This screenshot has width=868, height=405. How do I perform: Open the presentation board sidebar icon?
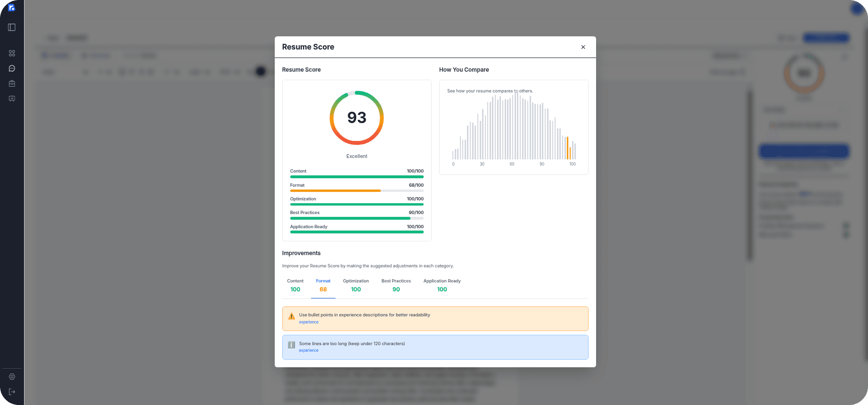(x=12, y=99)
